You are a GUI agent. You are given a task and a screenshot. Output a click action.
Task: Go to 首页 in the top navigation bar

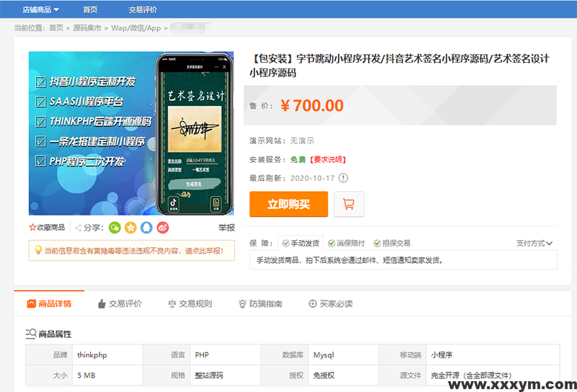tap(90, 10)
